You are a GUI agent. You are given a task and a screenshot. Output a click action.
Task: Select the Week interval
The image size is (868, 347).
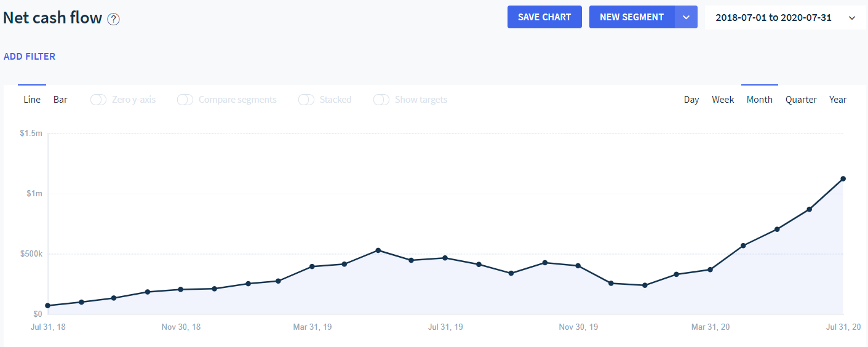coord(723,100)
